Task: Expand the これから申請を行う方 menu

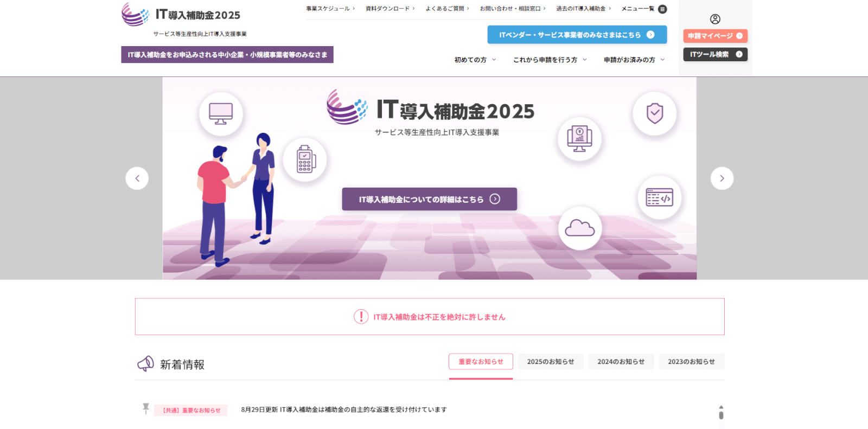Action: click(x=550, y=60)
